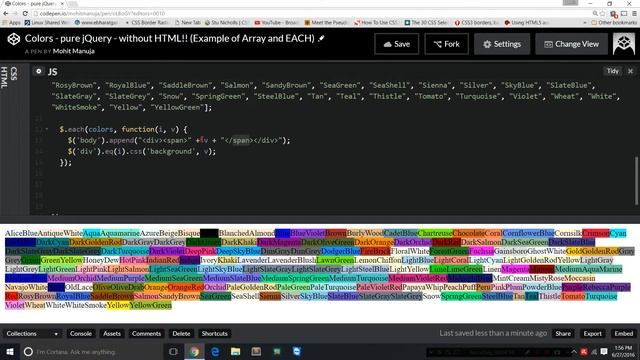
Task: Save the pen
Action: pos(396,44)
